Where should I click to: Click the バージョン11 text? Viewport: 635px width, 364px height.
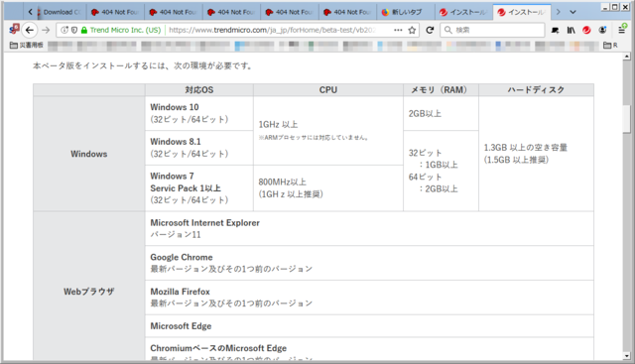click(x=176, y=235)
